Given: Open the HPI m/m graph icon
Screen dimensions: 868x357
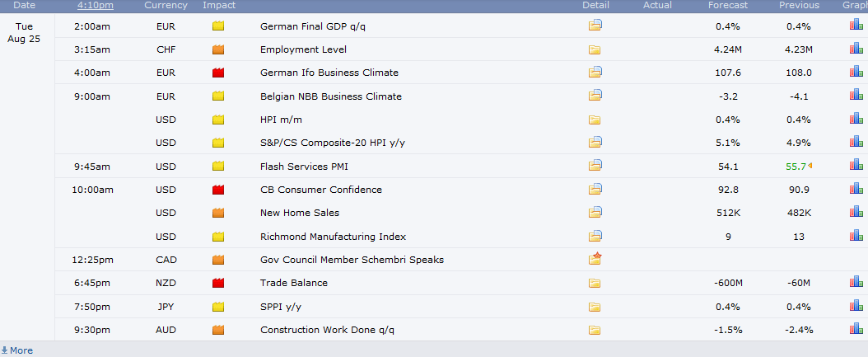Looking at the screenshot, I should pyautogui.click(x=856, y=120).
